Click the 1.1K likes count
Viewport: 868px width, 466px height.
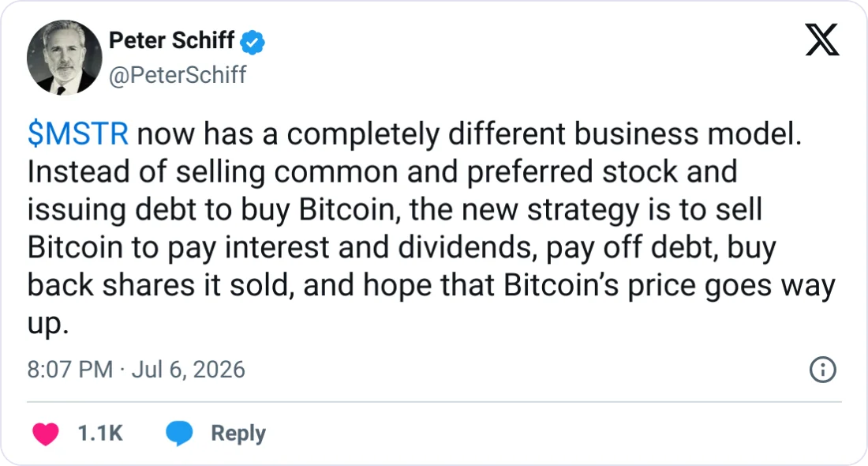coord(100,434)
